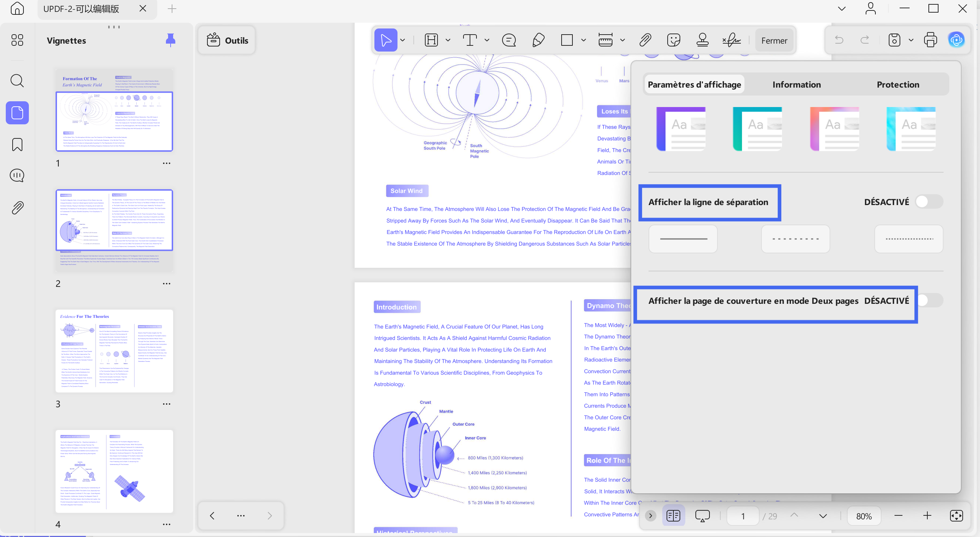Open the sticker tool
Image resolution: width=980 pixels, height=537 pixels.
[x=674, y=40]
